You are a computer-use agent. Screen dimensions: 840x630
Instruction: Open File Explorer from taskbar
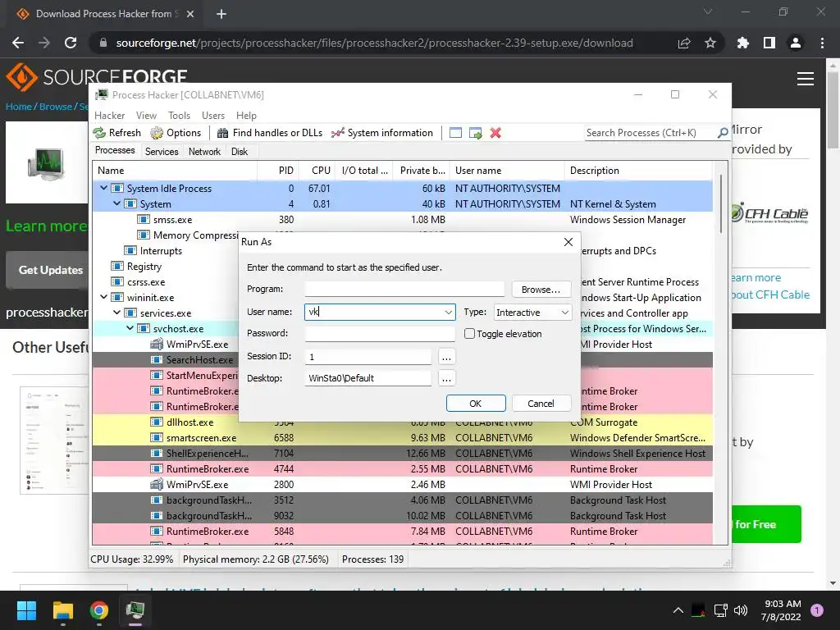(62, 610)
